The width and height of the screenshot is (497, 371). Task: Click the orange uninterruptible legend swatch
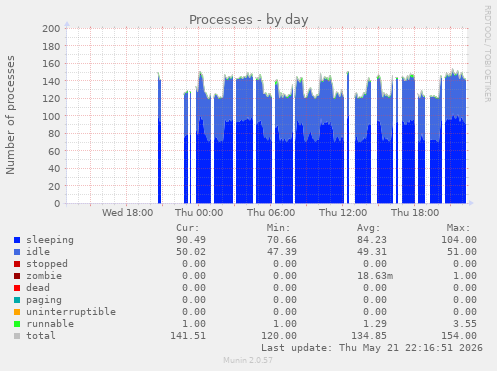click(x=17, y=312)
